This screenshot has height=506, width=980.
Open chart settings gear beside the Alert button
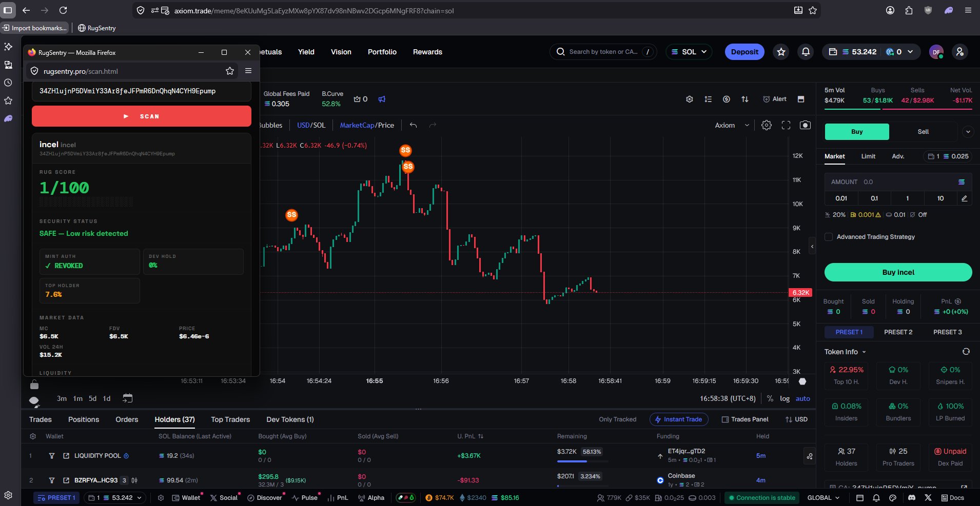point(690,99)
